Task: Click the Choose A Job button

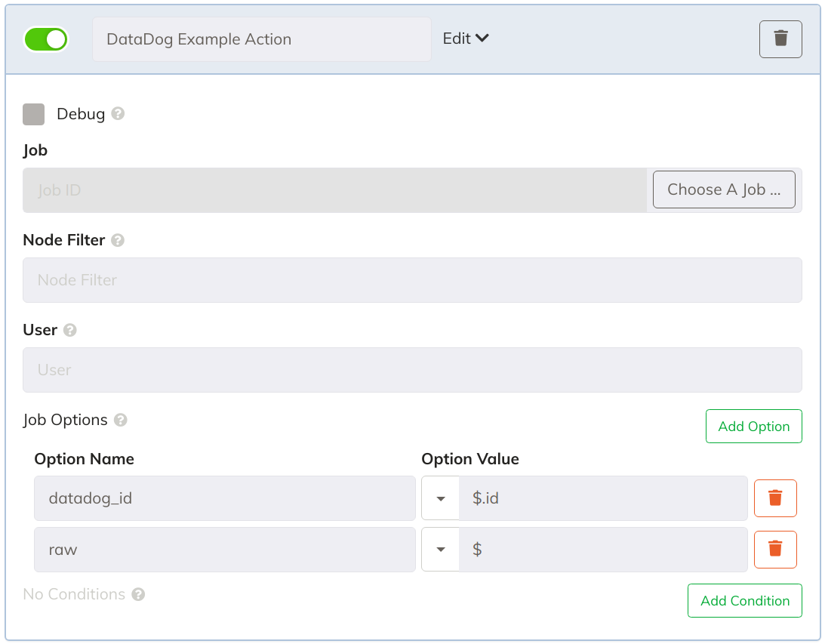Action: [x=724, y=190]
